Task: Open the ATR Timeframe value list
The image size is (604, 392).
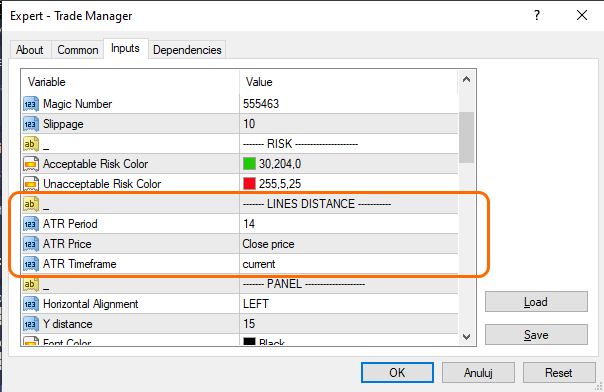Action: tap(349, 264)
